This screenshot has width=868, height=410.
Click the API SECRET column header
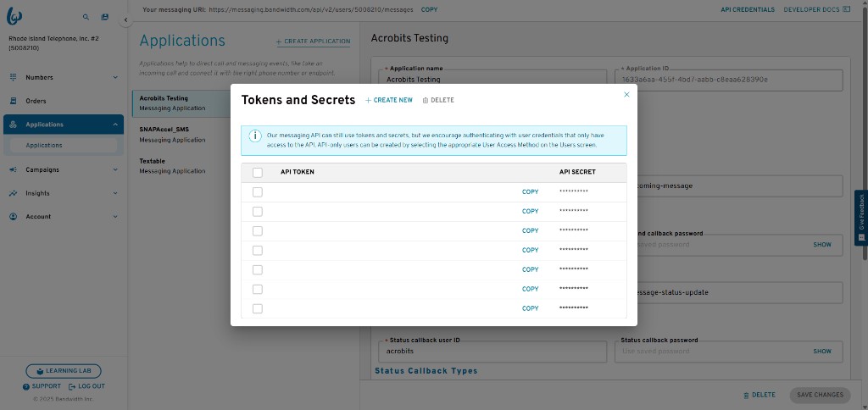tap(577, 172)
